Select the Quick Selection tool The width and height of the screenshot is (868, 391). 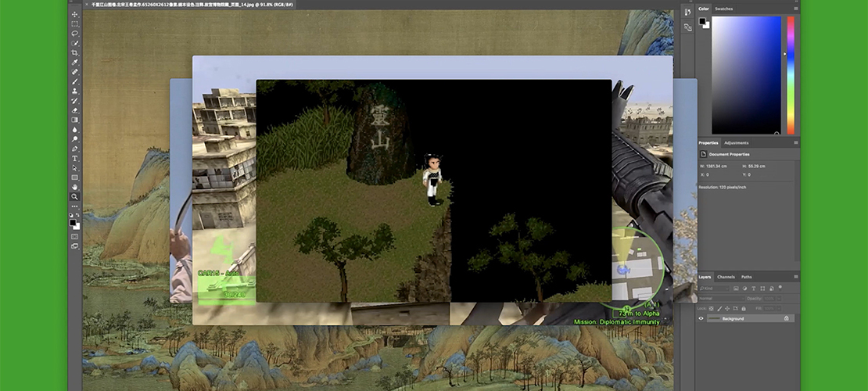75,43
